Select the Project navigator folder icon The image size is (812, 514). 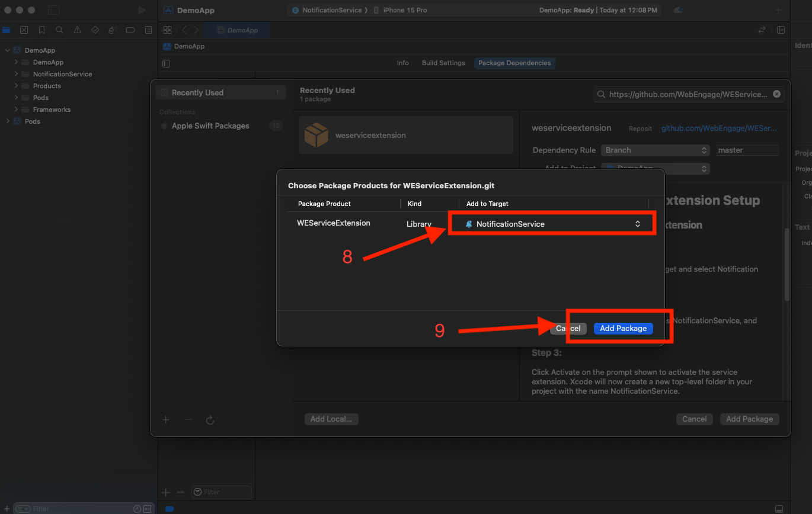[x=6, y=30]
